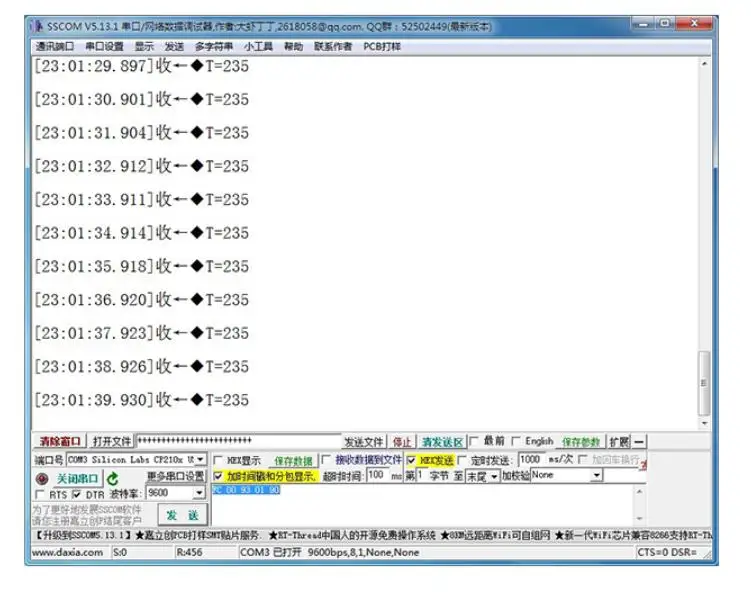The image size is (751, 594).
Task: Click the 停止 button
Action: 401,442
